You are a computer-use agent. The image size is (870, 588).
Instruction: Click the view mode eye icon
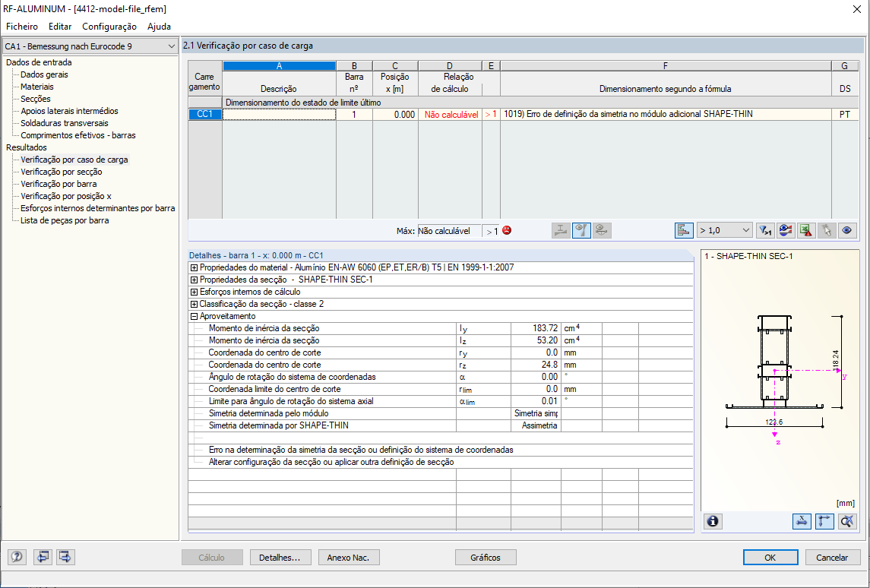[847, 230]
